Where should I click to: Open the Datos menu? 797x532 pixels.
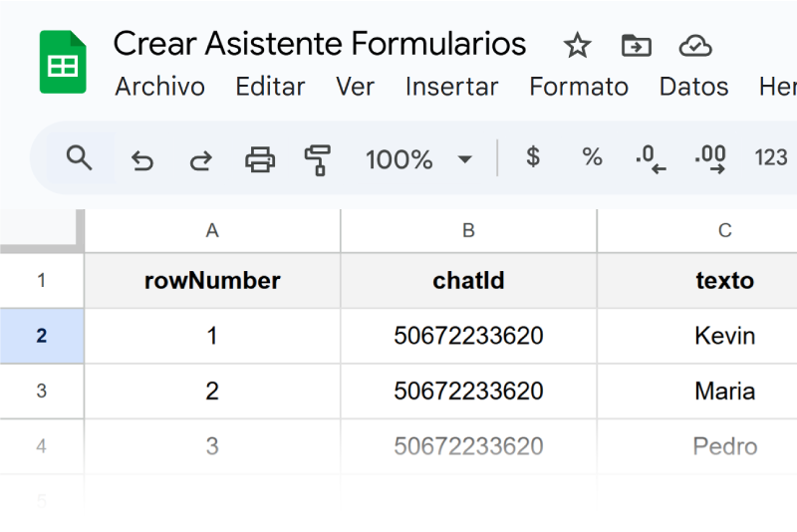tap(693, 87)
